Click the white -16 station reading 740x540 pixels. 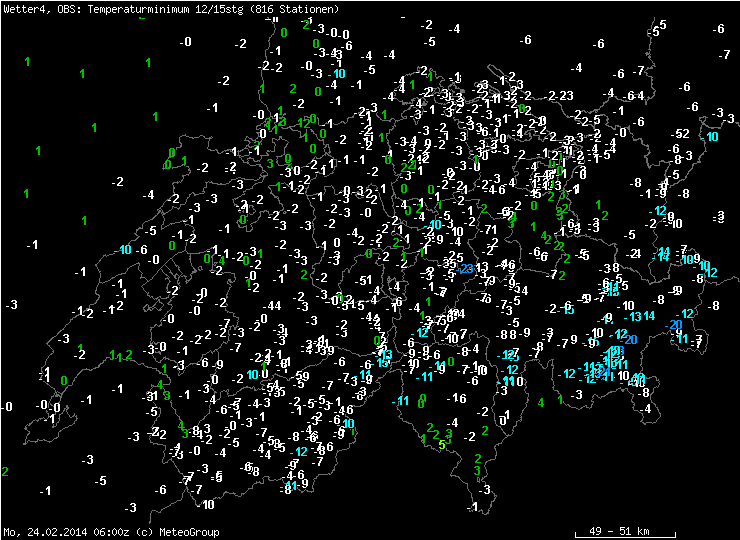pyautogui.click(x=457, y=398)
